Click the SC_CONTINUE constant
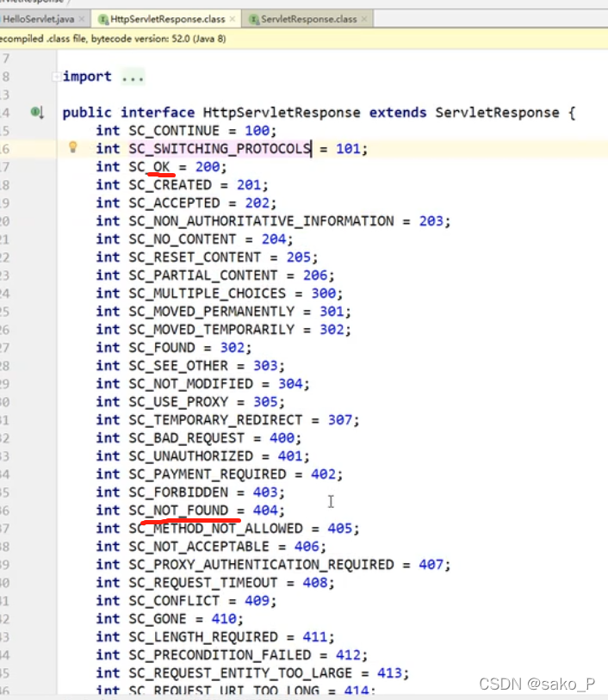Screen dimensions: 608x700 [174, 131]
